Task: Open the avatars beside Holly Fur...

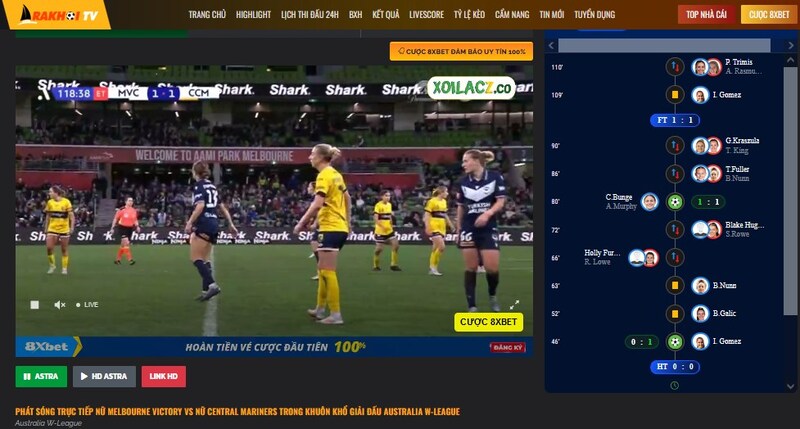Action: pos(643,258)
